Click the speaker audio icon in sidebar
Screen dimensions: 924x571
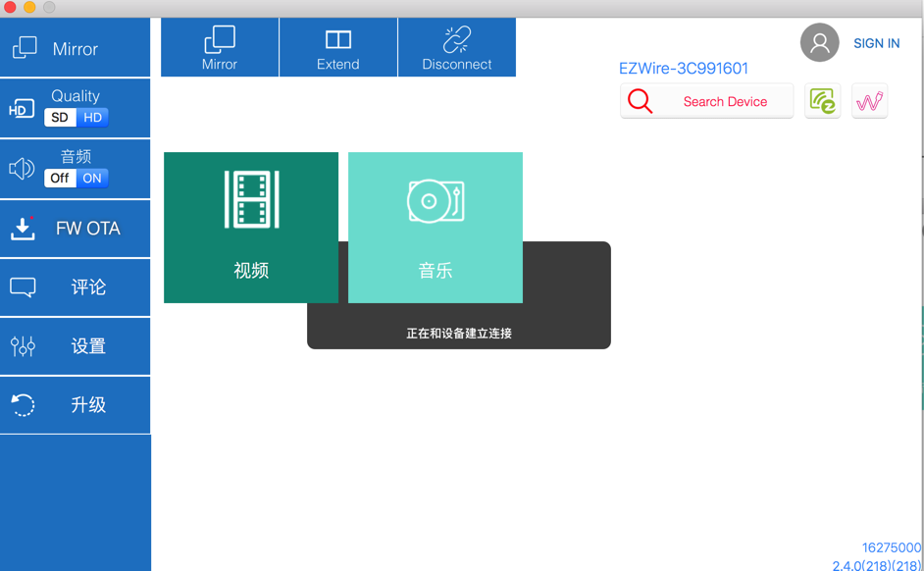[x=22, y=169]
